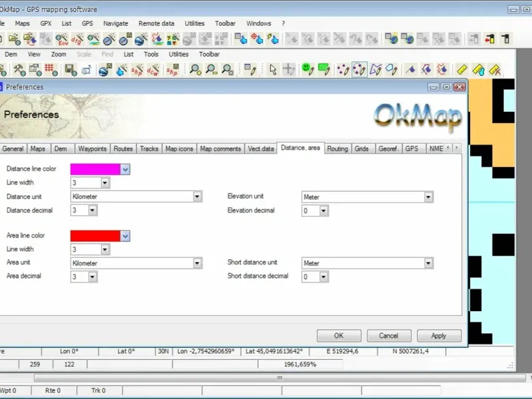Screen dimensions: 532x399
Task: Open the Map icons tab
Action: (x=179, y=149)
